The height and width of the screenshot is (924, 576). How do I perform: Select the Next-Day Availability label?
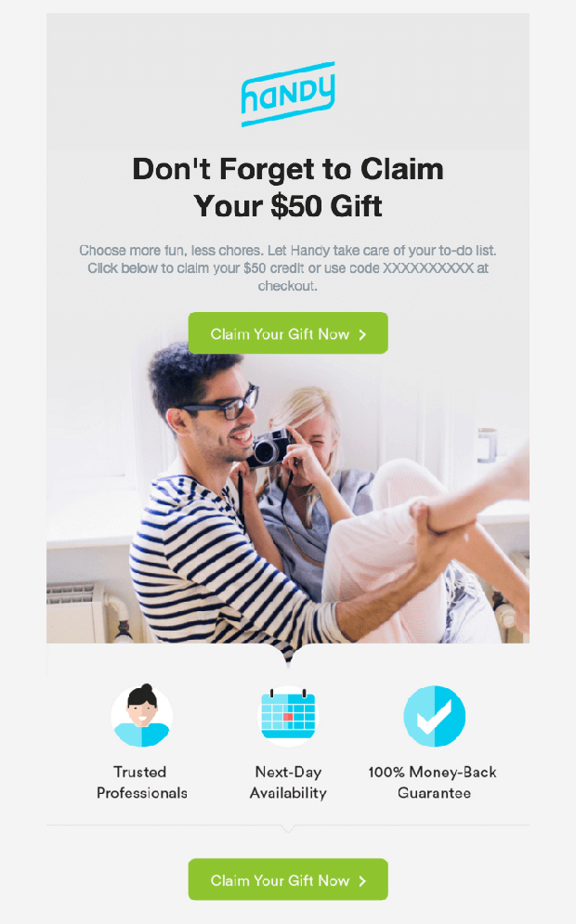tap(288, 782)
